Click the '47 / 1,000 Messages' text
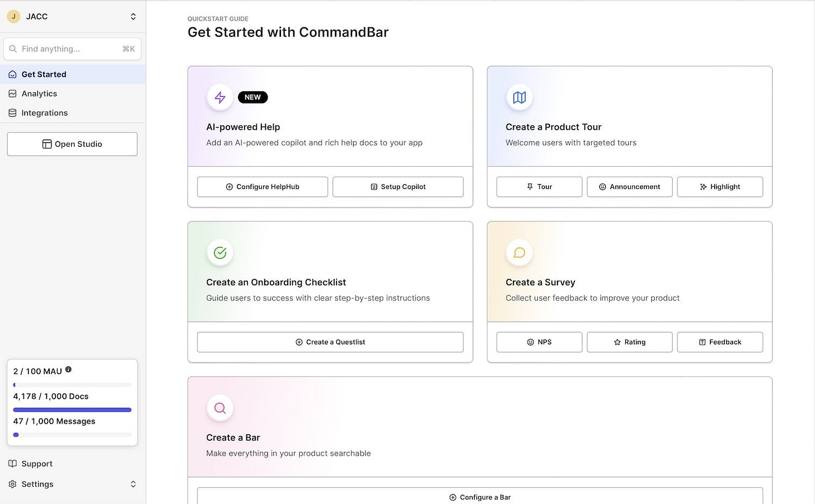The height and width of the screenshot is (504, 815). point(54,421)
